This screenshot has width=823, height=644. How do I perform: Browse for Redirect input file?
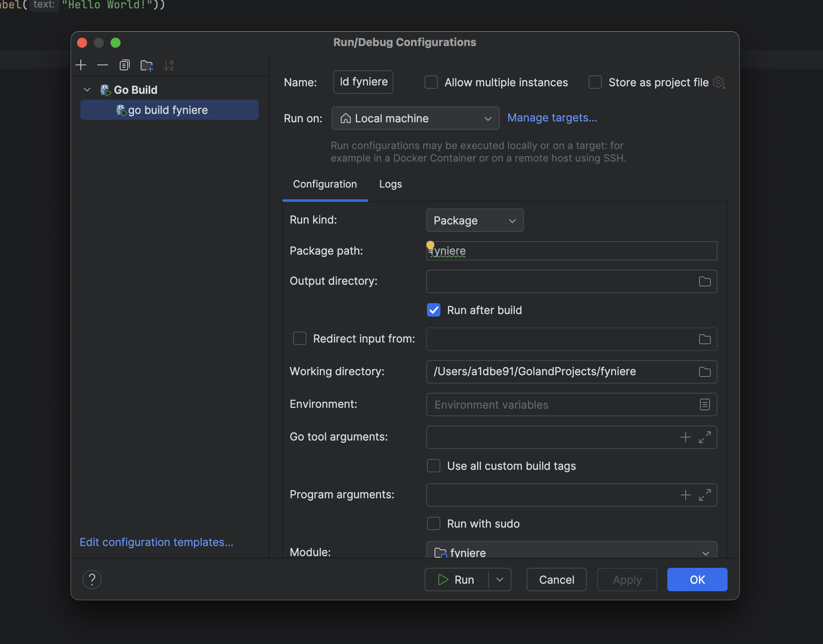(x=705, y=339)
